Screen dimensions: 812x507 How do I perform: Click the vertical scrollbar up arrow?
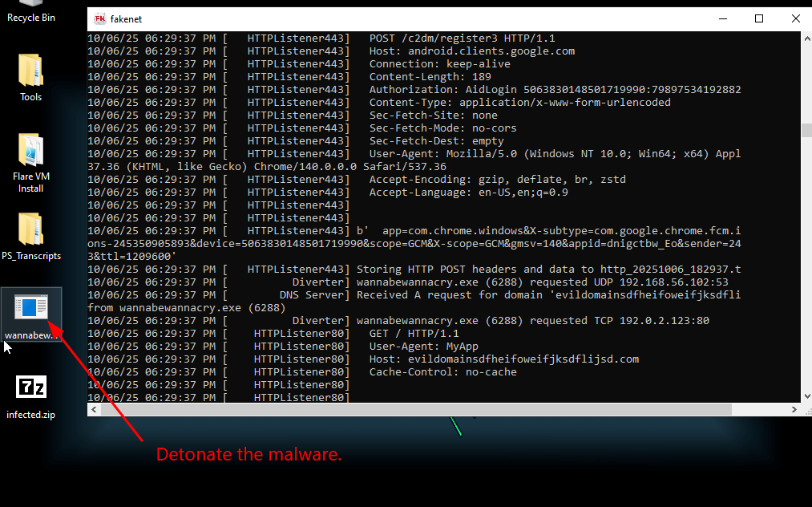click(806, 38)
